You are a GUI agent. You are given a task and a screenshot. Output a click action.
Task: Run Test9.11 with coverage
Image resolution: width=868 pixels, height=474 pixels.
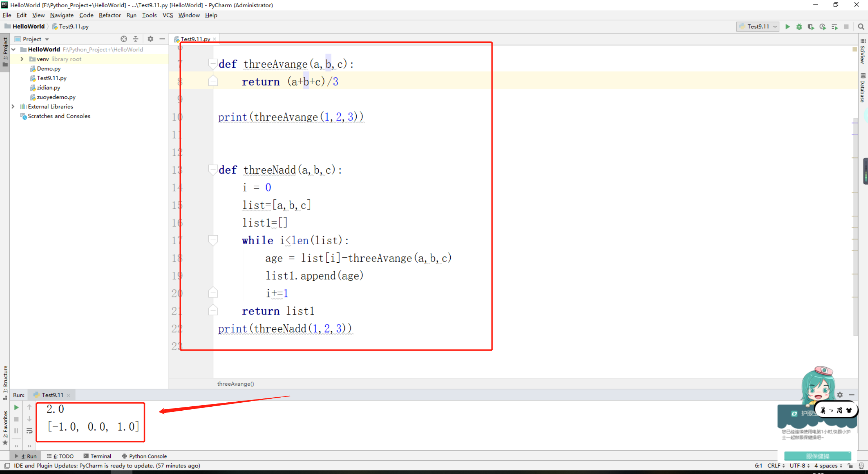click(811, 26)
